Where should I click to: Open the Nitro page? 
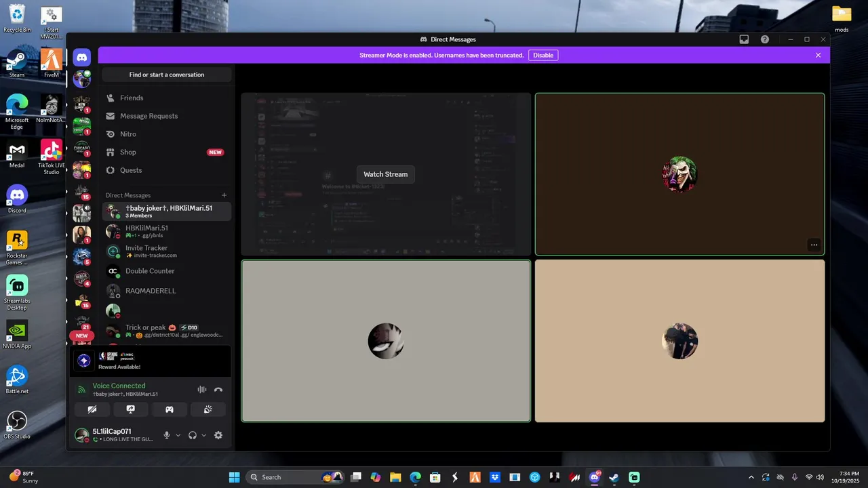point(167,134)
